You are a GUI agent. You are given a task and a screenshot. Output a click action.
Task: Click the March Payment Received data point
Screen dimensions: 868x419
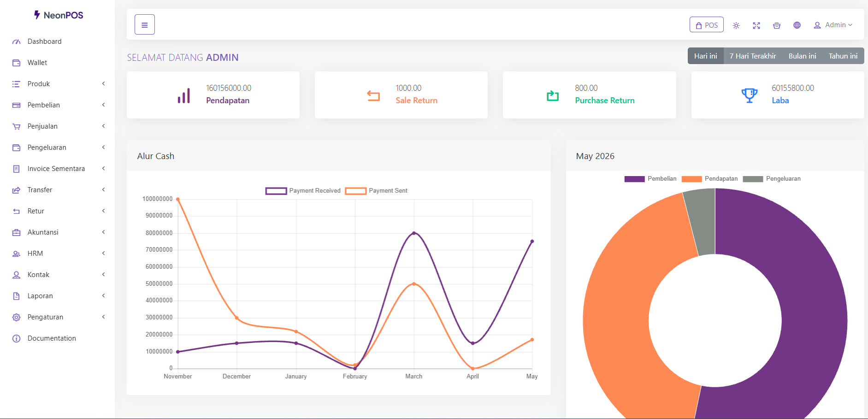tap(414, 233)
